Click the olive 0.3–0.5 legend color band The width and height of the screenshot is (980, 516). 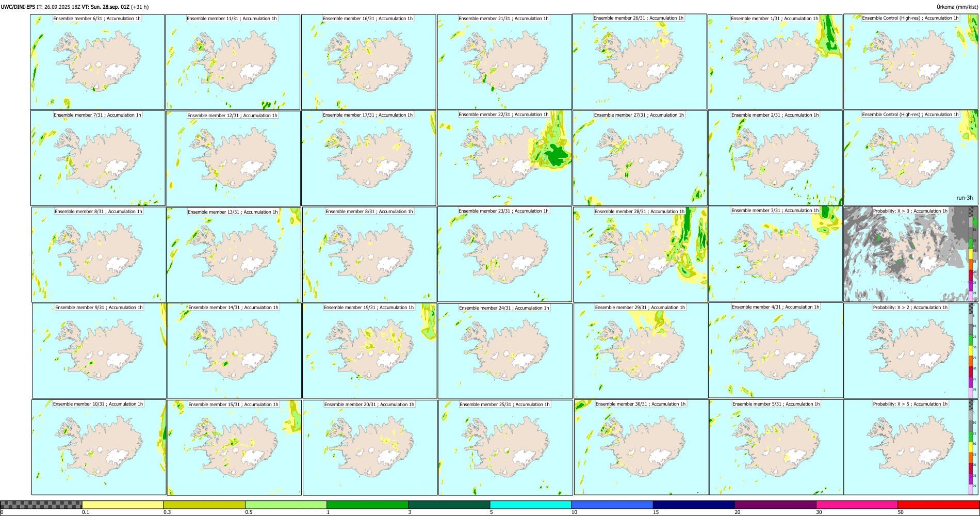coord(204,505)
